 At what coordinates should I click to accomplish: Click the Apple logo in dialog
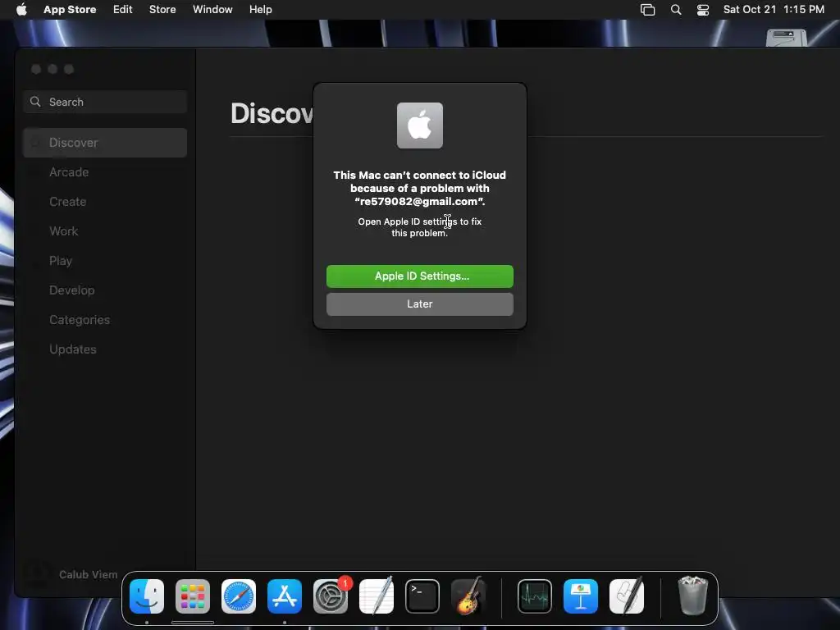(x=419, y=126)
